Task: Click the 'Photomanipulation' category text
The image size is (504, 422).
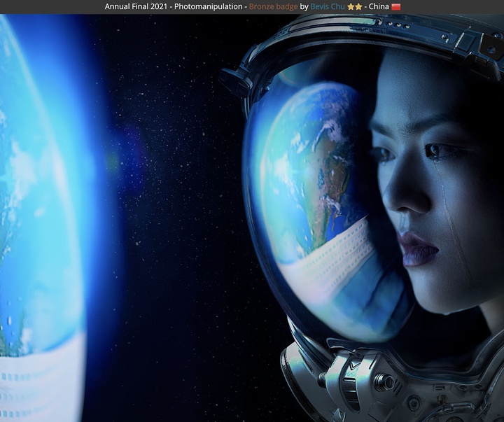Action: (209, 6)
